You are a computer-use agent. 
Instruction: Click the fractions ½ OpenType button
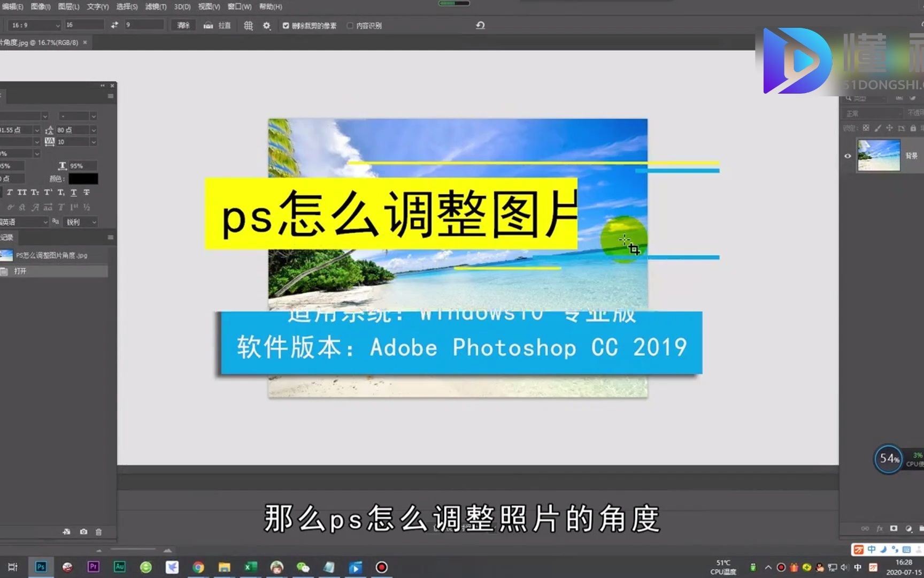coord(87,207)
